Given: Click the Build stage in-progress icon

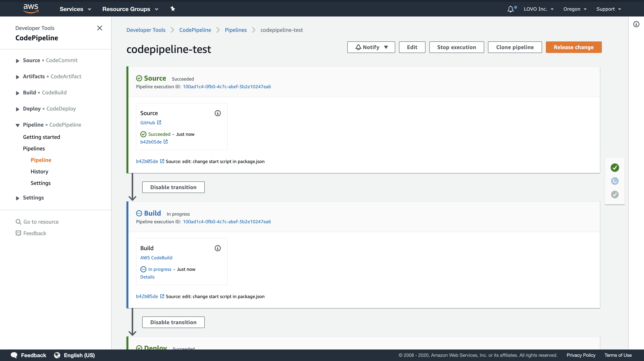Looking at the screenshot, I should pos(139,213).
